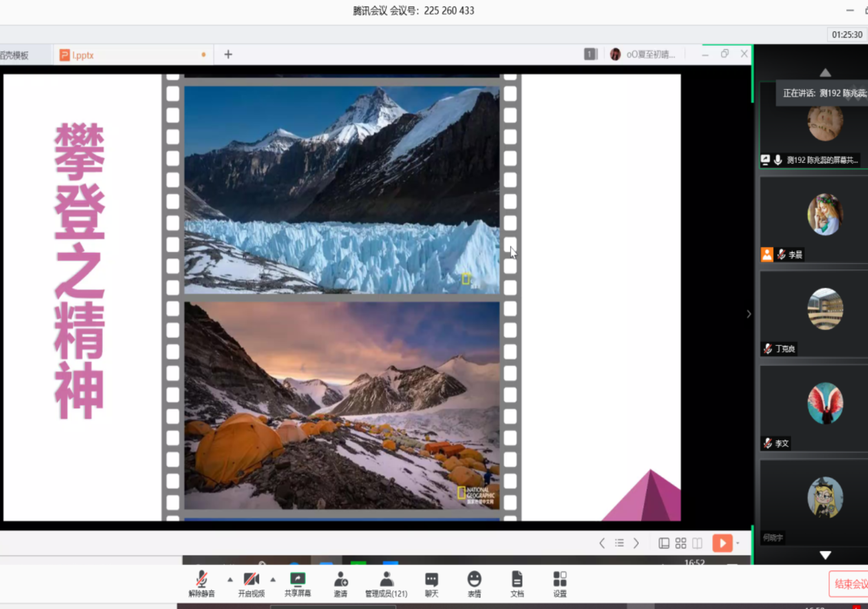Image resolution: width=868 pixels, height=609 pixels.
Task: Open the 表情 emoji reactions
Action: coord(474,584)
